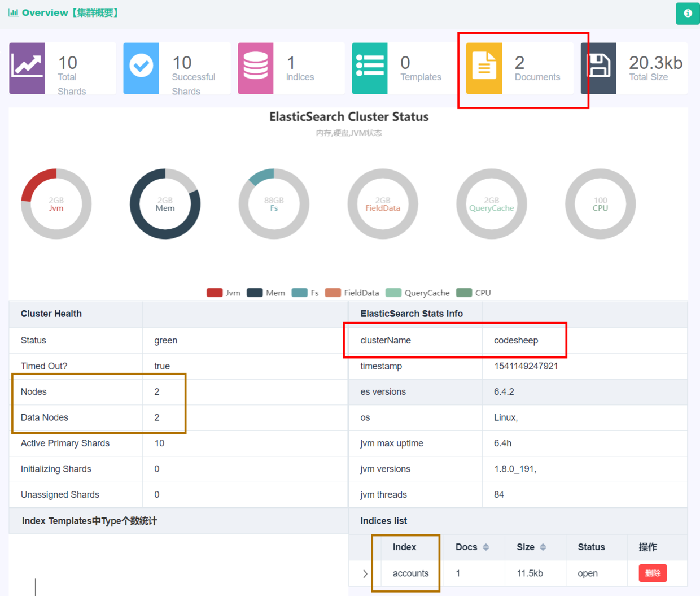Click the Status column header in Indices list
The image size is (700, 596).
coord(591,547)
